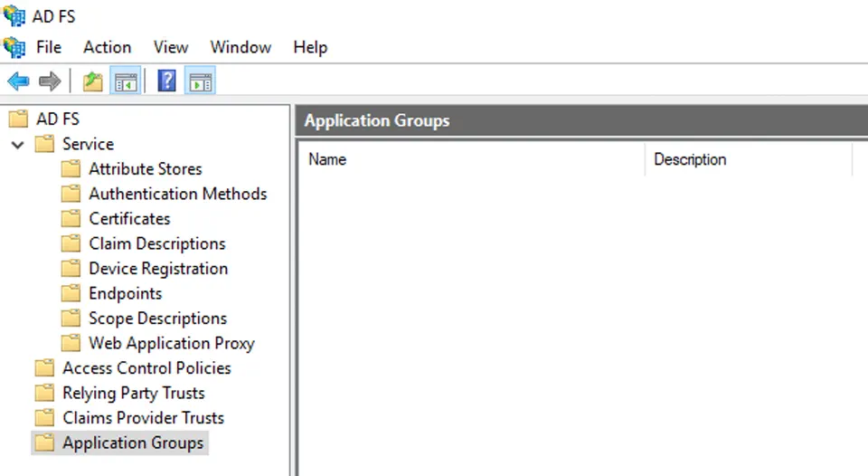
Task: Toggle the Show/Hide Action Pane icon
Action: 200,81
